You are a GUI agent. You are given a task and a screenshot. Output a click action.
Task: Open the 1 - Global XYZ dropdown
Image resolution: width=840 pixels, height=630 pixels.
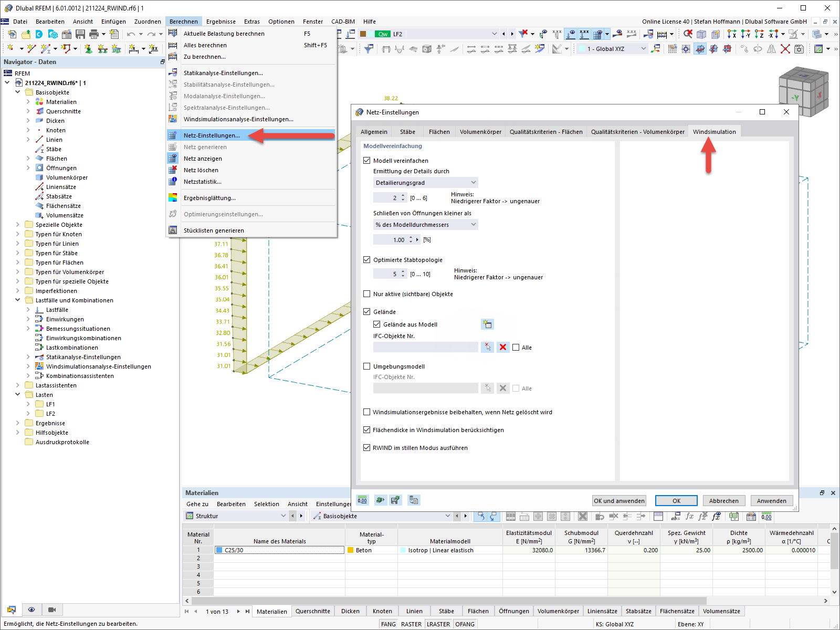pyautogui.click(x=643, y=48)
